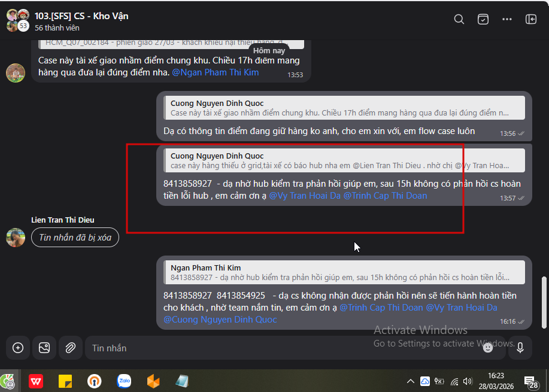Attach a file with the paperclip icon
Image resolution: width=549 pixels, height=392 pixels.
71,348
